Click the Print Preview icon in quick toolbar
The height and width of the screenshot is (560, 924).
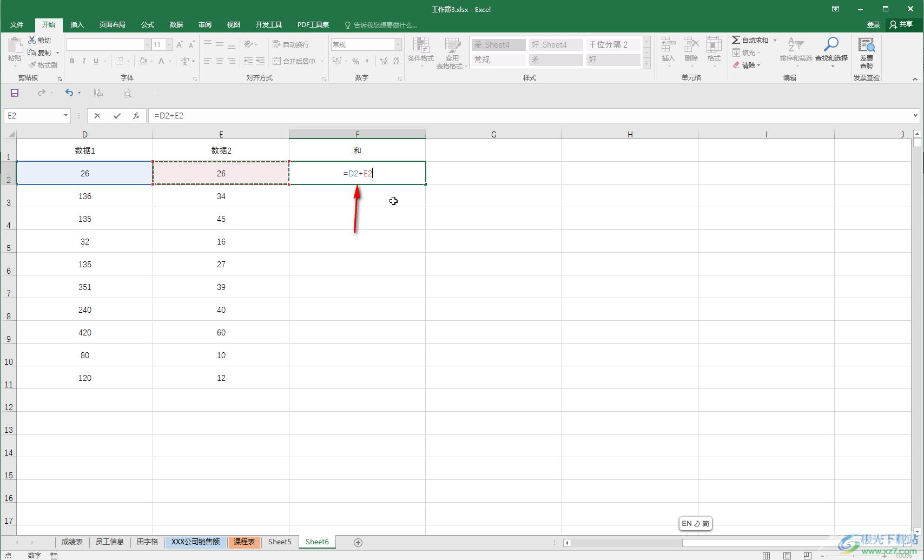pos(127,93)
